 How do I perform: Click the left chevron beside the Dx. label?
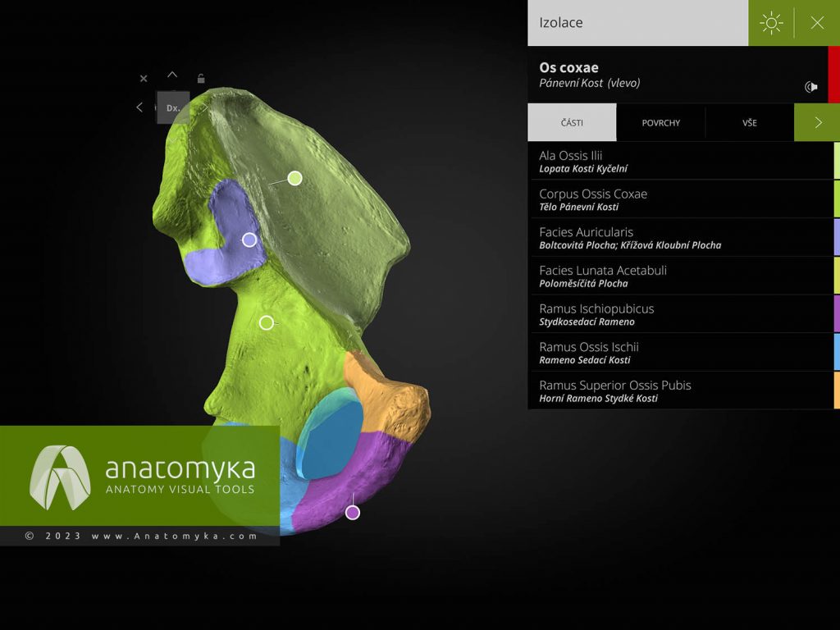(139, 107)
